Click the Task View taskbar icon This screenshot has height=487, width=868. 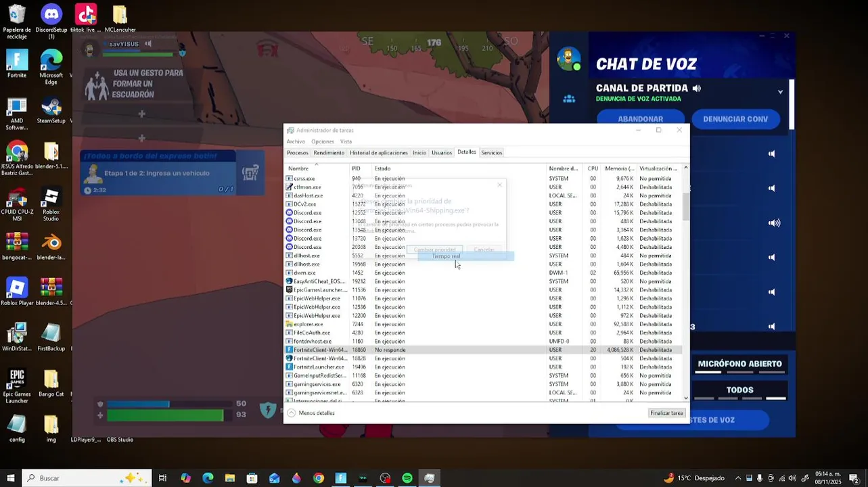click(162, 478)
